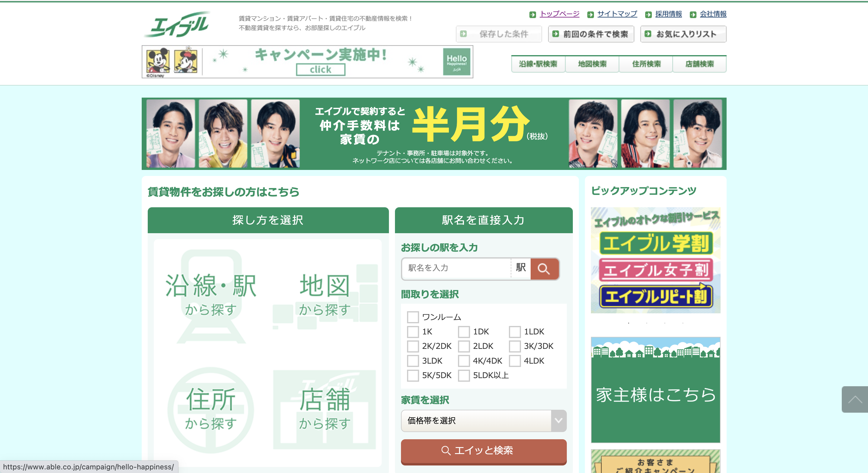Check the 1LDK checkbox

(515, 332)
